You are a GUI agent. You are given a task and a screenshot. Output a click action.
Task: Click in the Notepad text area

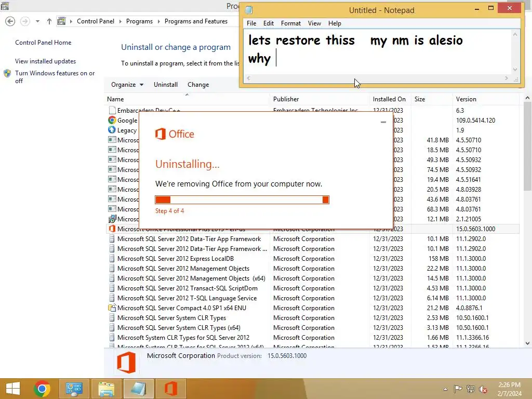point(377,51)
